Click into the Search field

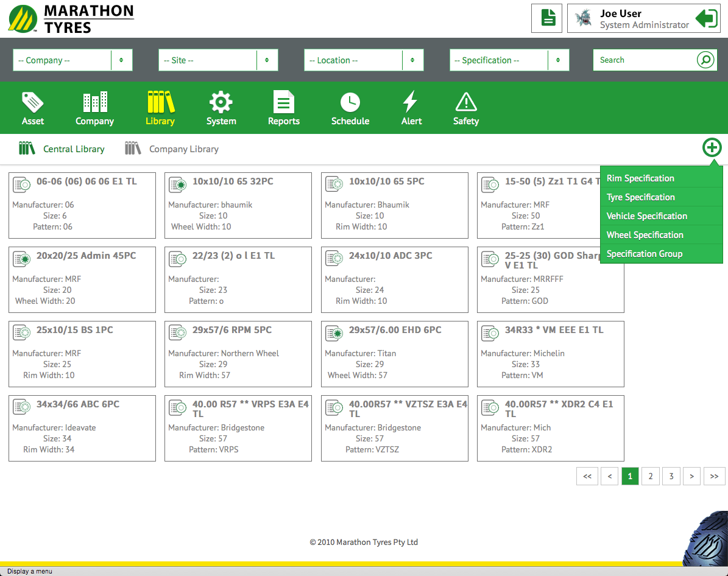pos(645,60)
